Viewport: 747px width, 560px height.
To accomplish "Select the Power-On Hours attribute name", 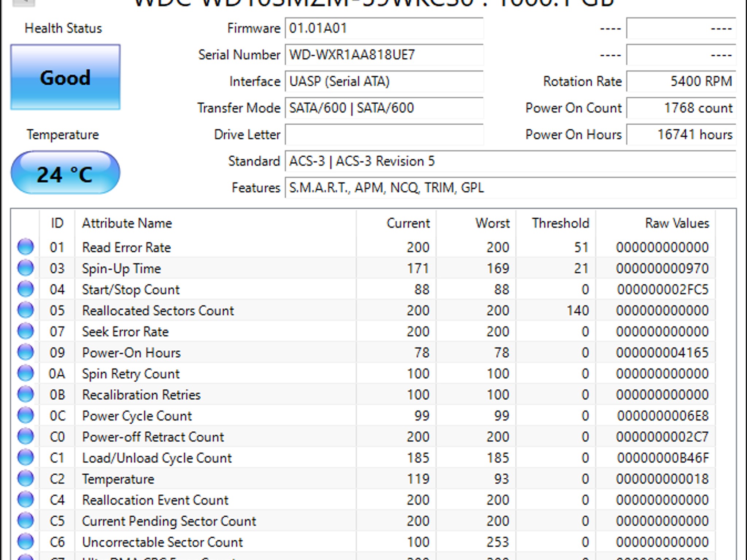I will pos(131,353).
